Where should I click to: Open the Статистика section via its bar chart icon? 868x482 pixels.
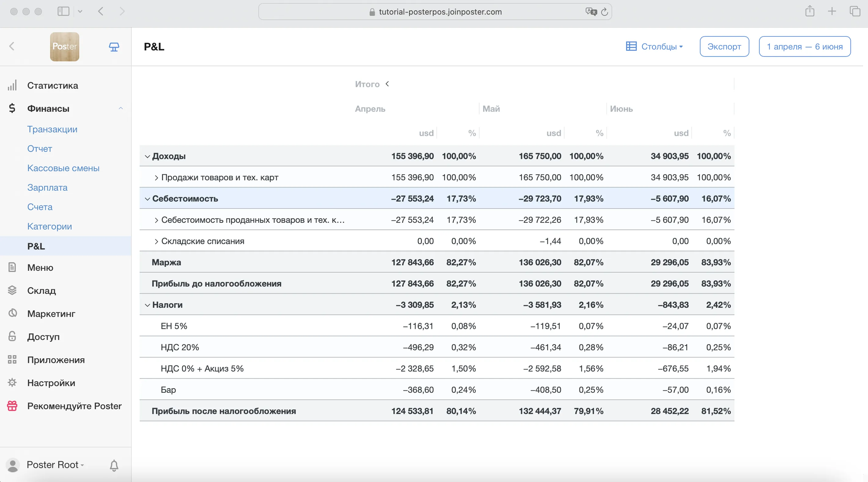(12, 86)
